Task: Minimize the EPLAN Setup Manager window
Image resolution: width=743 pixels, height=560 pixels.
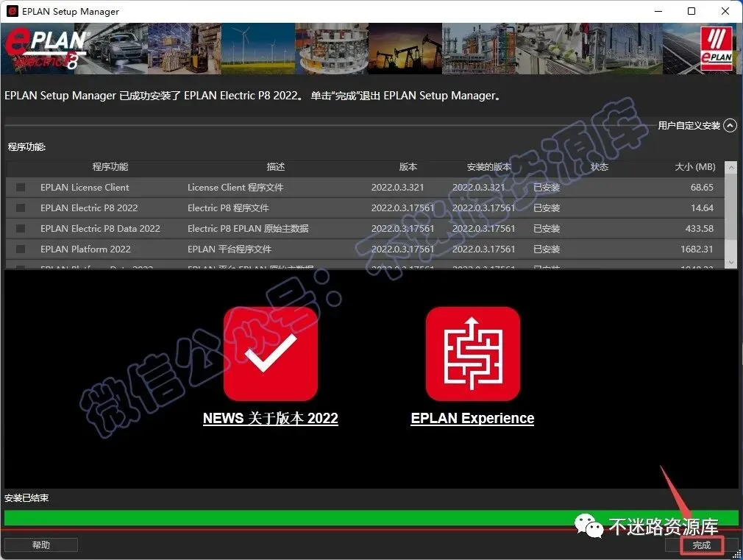Action: [658, 11]
